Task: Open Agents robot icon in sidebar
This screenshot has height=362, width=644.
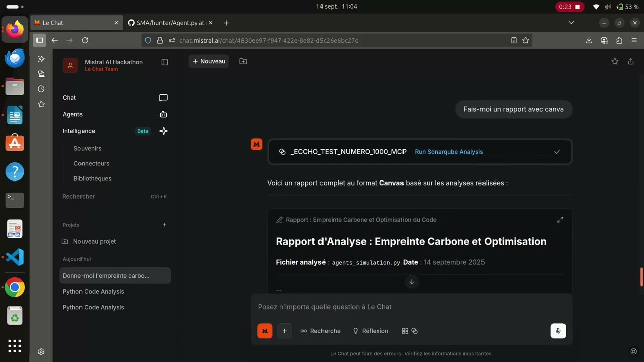Action: 164,114
